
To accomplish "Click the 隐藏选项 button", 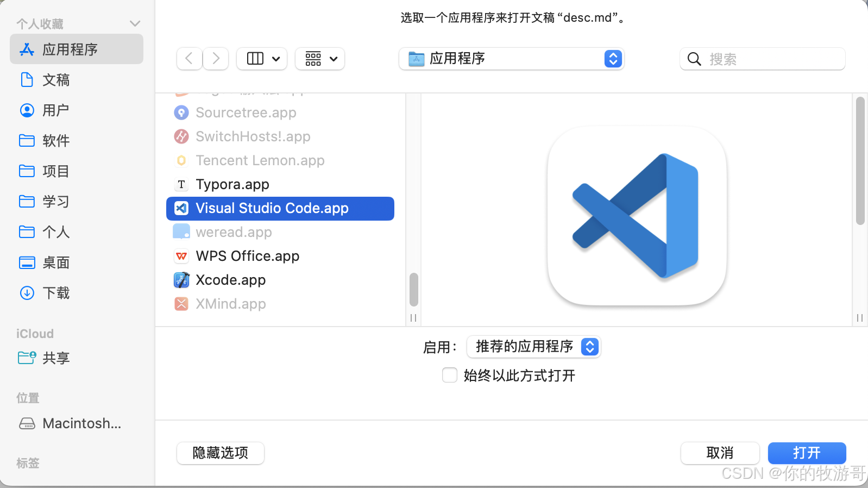I will [x=221, y=453].
